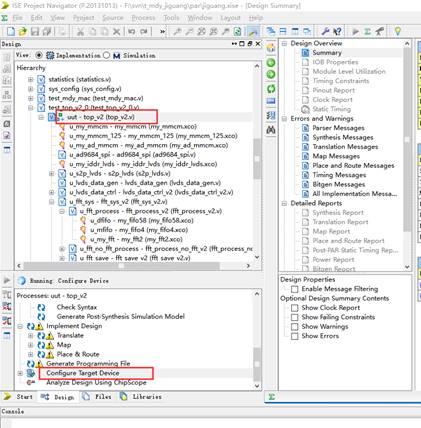Float the Design panel
Viewport: 421px width, 428px height.
(x=250, y=44)
